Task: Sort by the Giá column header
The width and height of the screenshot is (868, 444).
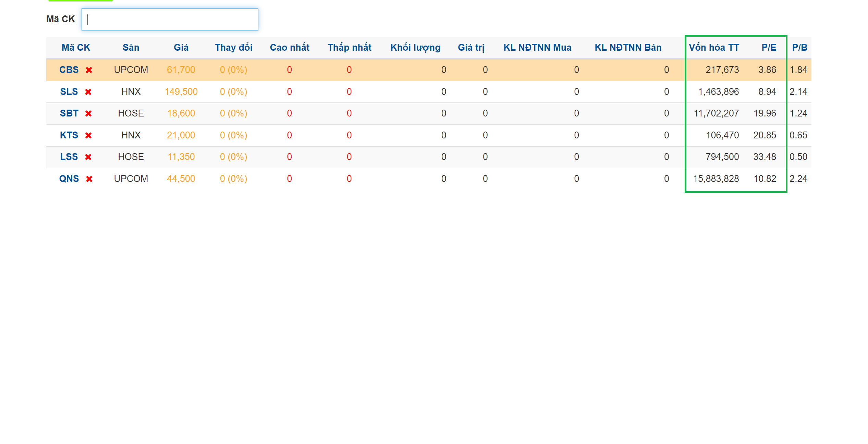Action: pyautogui.click(x=181, y=48)
